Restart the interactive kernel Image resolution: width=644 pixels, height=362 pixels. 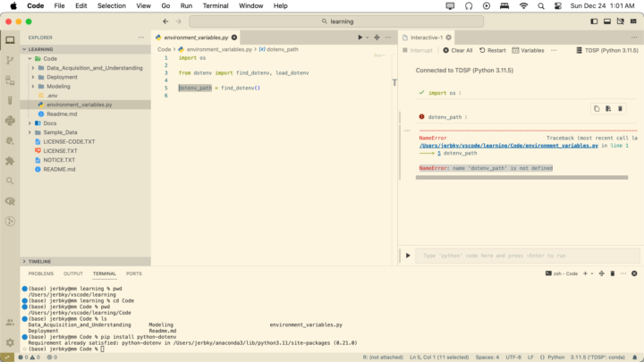point(492,50)
